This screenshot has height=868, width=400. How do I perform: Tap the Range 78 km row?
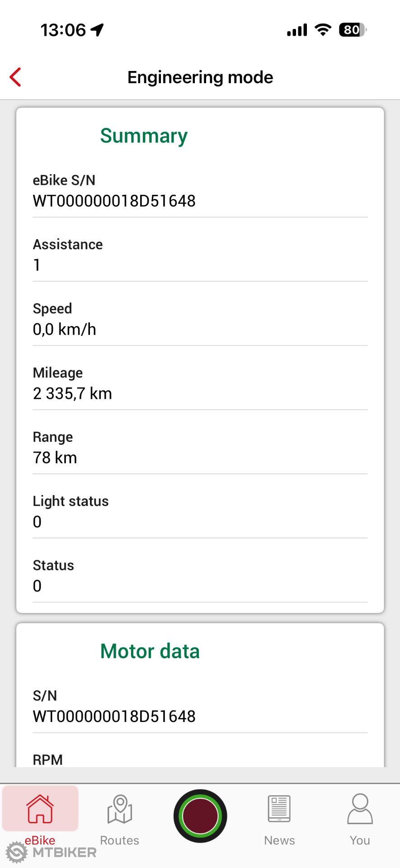click(200, 448)
